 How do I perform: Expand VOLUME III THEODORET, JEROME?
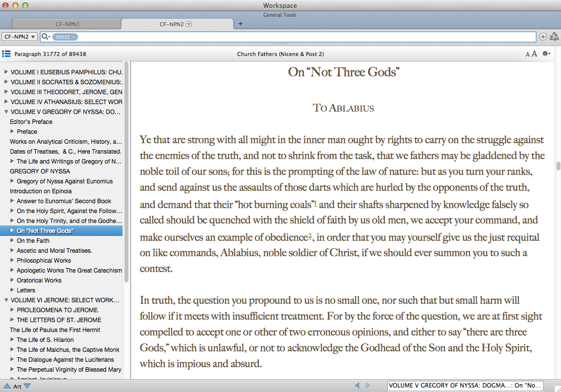coord(6,92)
